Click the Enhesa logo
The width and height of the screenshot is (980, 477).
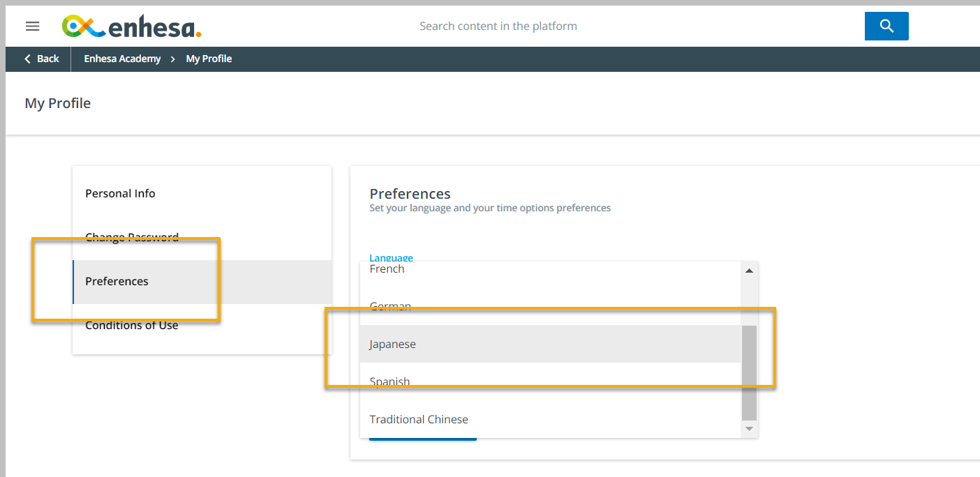132,26
